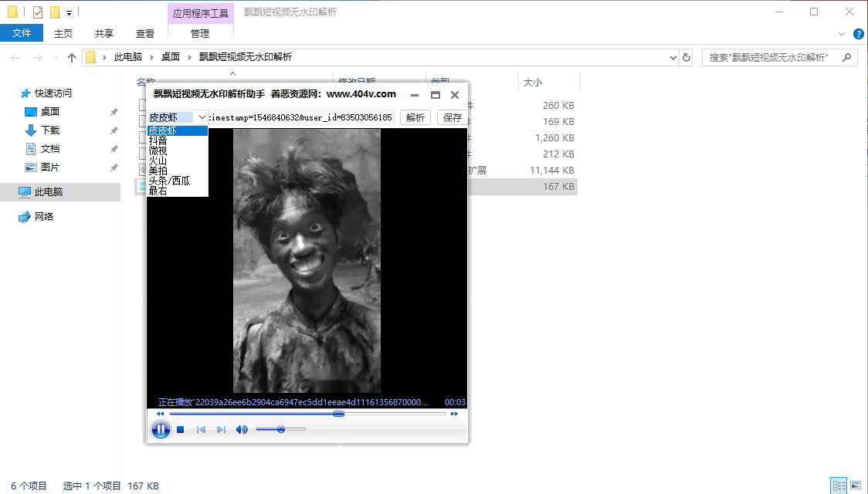Click the video URL input field

click(301, 117)
